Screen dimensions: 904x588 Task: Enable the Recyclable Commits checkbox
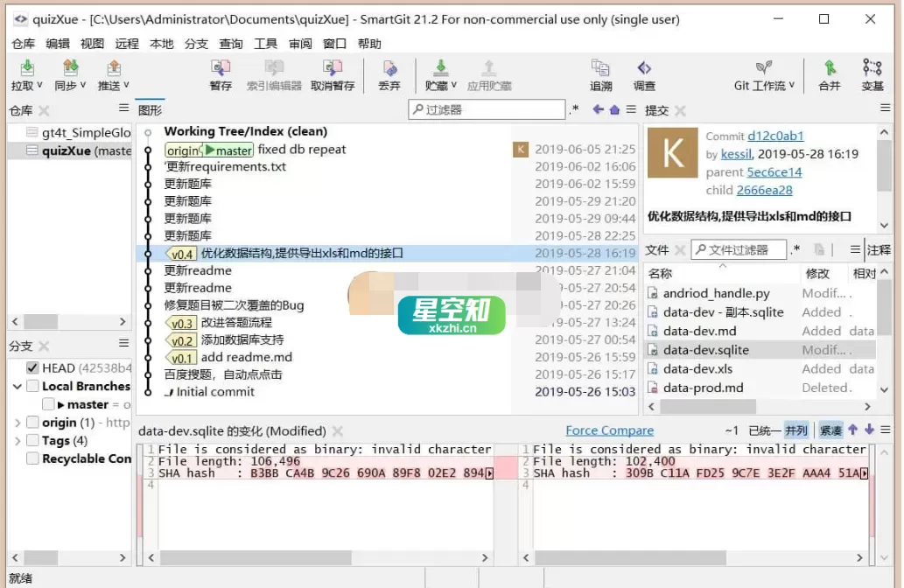coord(32,458)
